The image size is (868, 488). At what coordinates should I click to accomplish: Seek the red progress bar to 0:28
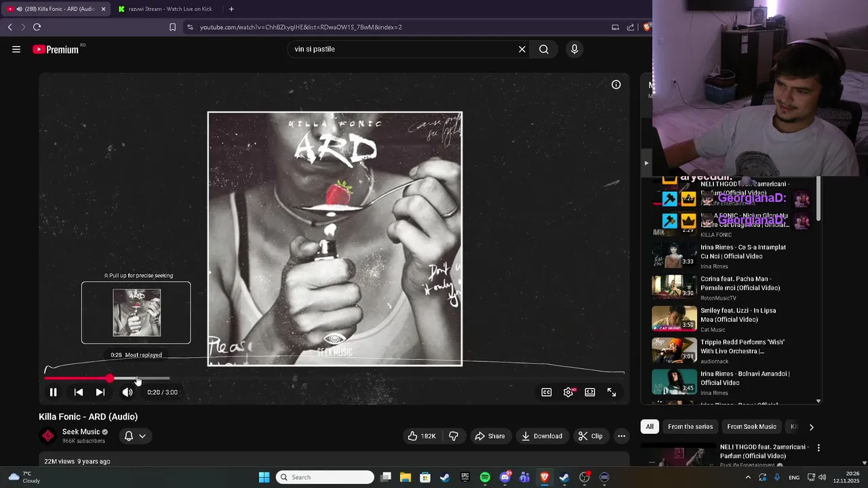click(x=136, y=378)
